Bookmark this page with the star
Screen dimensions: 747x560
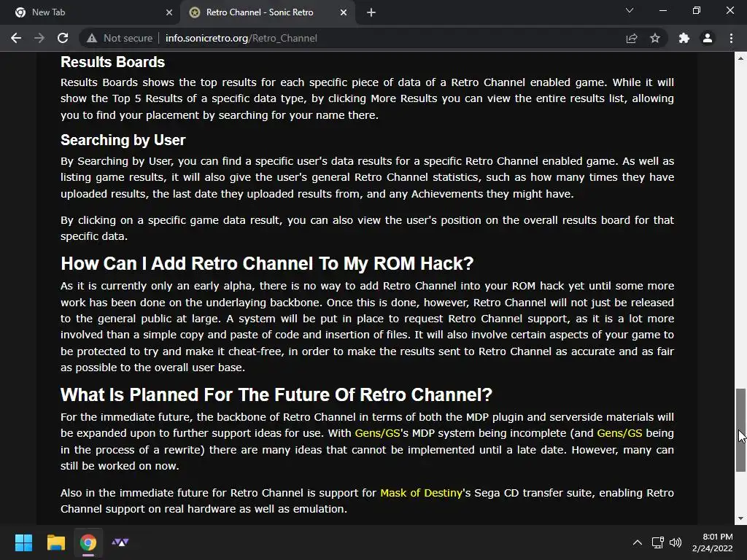[655, 38]
